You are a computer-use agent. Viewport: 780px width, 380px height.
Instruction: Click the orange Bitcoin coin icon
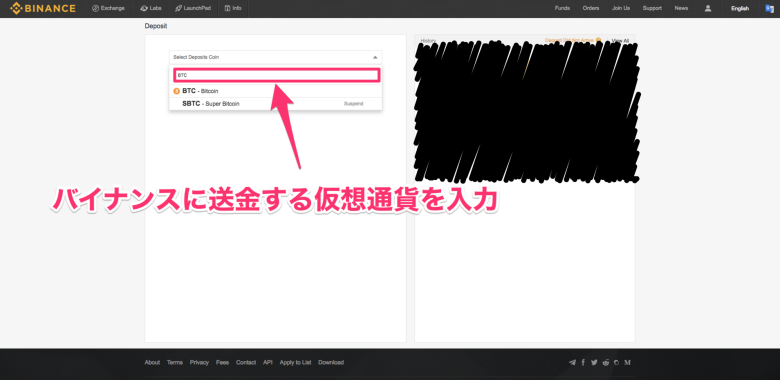(176, 91)
